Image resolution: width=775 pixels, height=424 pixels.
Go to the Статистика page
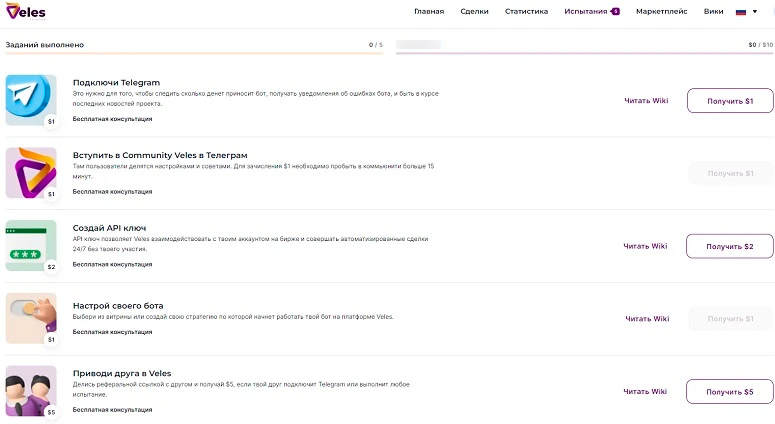pos(526,12)
